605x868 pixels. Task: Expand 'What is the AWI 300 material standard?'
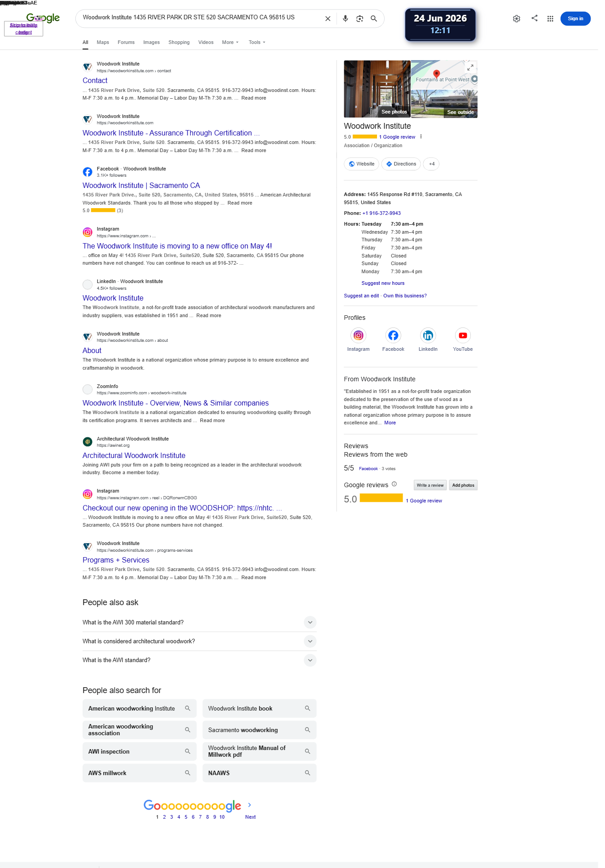199,622
